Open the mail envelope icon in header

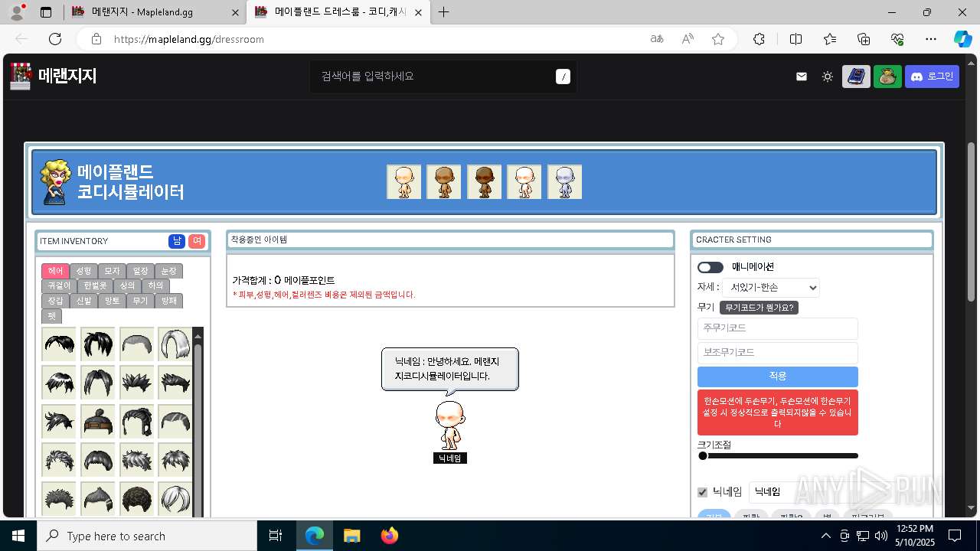click(x=802, y=77)
